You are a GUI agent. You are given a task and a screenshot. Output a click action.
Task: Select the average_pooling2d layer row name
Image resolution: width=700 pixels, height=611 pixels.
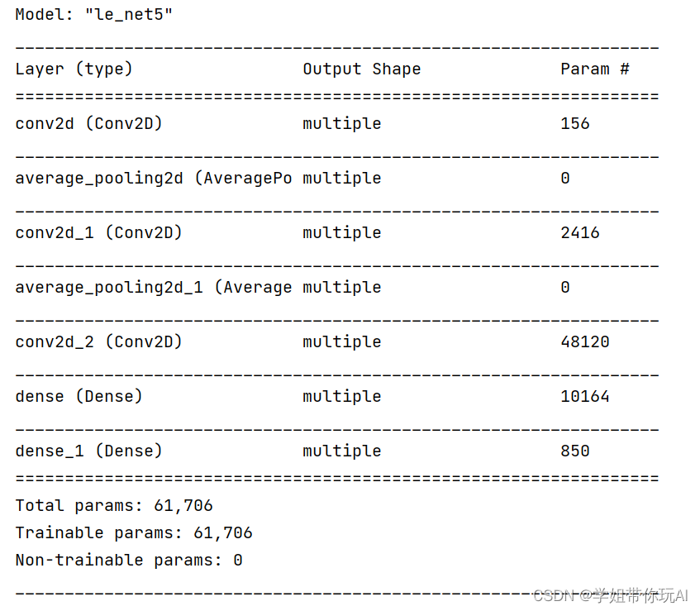click(x=153, y=179)
